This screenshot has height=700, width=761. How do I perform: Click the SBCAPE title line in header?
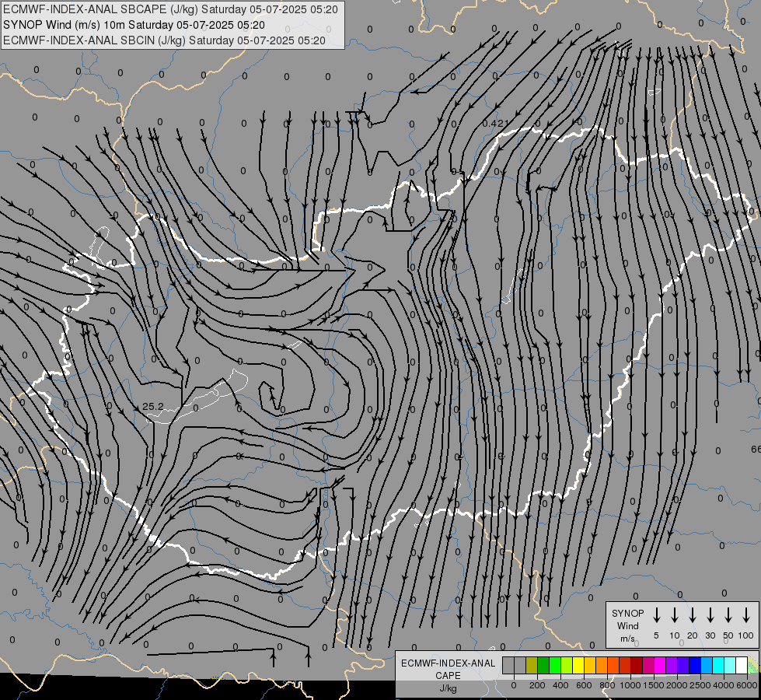[x=170, y=9]
